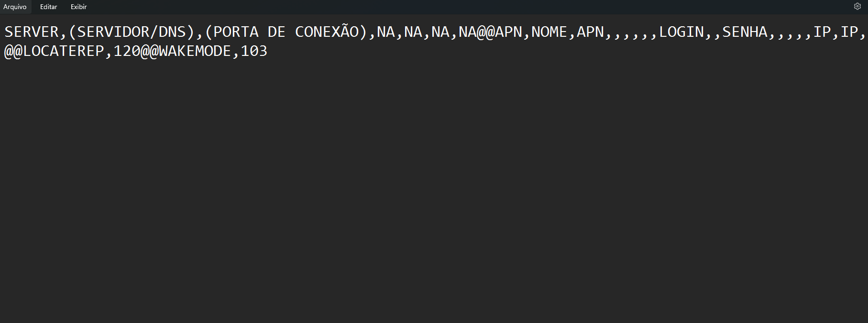This screenshot has width=868, height=323.
Task: Place cursor on the value 120
Action: click(127, 51)
